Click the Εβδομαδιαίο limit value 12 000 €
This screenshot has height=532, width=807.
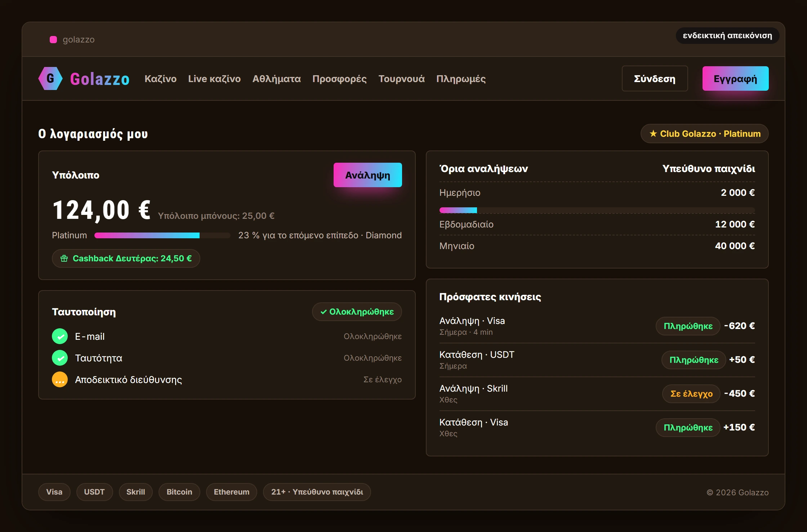(x=735, y=224)
